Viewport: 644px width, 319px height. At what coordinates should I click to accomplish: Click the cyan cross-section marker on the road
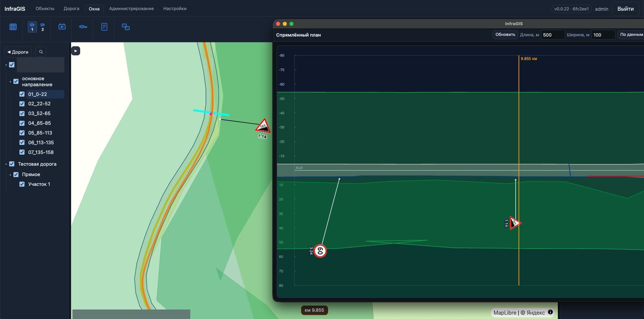point(211,112)
